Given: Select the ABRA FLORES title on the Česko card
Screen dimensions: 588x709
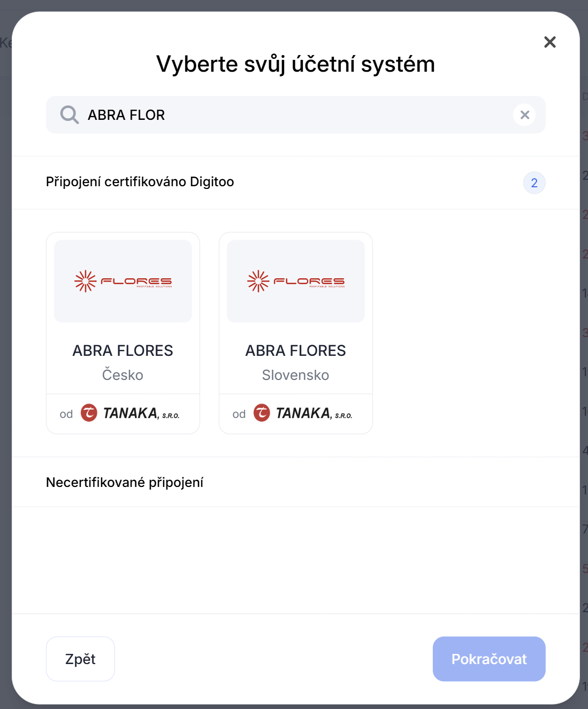Looking at the screenshot, I should (123, 350).
